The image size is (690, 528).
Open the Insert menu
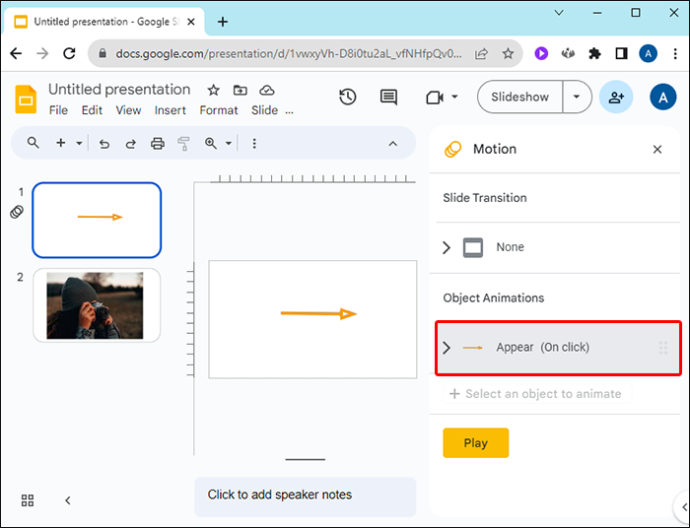coord(170,110)
